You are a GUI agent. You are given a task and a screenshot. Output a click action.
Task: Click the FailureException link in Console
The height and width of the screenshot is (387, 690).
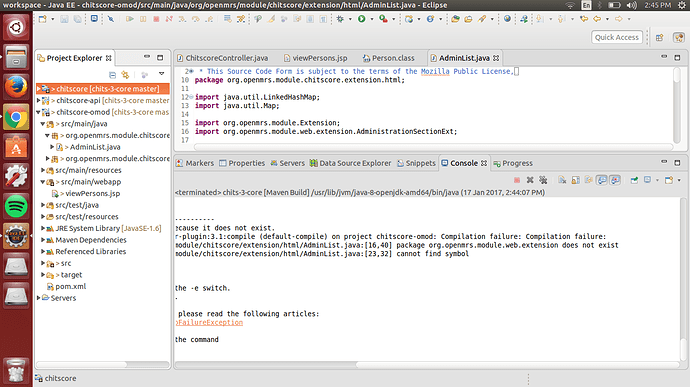click(x=209, y=323)
